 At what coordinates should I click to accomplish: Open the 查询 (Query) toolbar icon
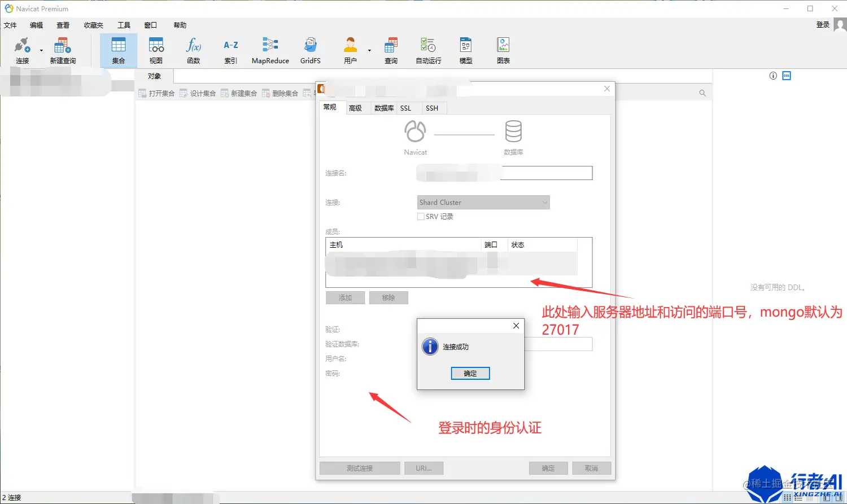point(391,50)
